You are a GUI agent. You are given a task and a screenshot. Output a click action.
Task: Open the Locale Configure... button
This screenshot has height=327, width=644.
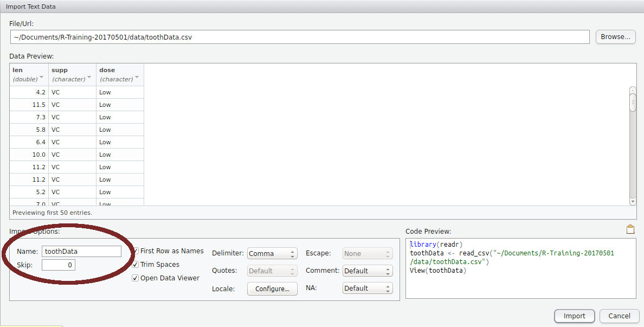tap(272, 289)
